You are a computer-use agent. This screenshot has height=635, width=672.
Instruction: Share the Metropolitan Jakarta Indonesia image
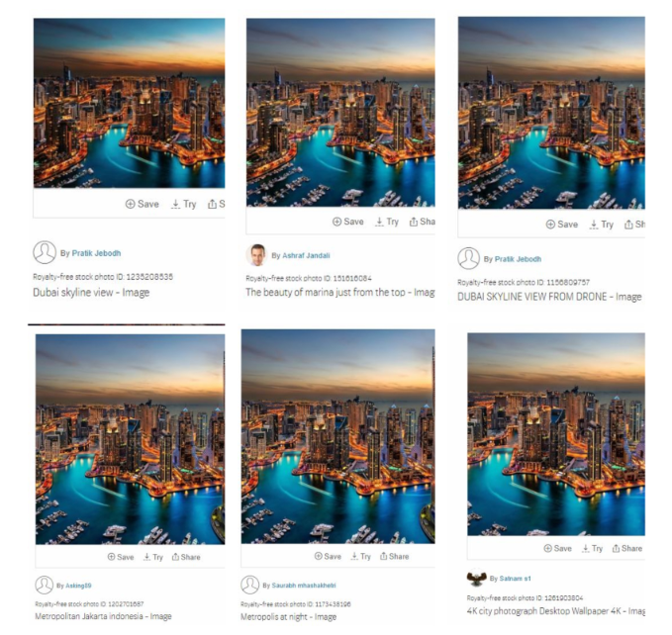[186, 557]
